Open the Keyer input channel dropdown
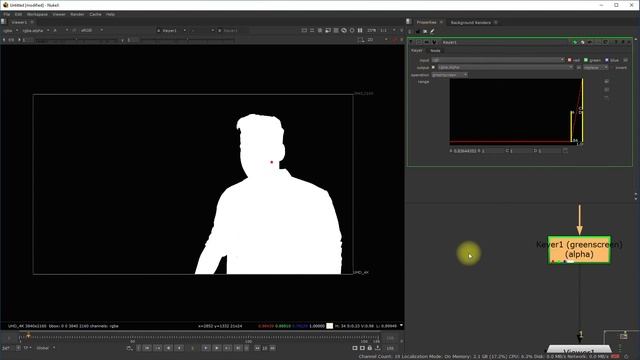 tap(498, 60)
